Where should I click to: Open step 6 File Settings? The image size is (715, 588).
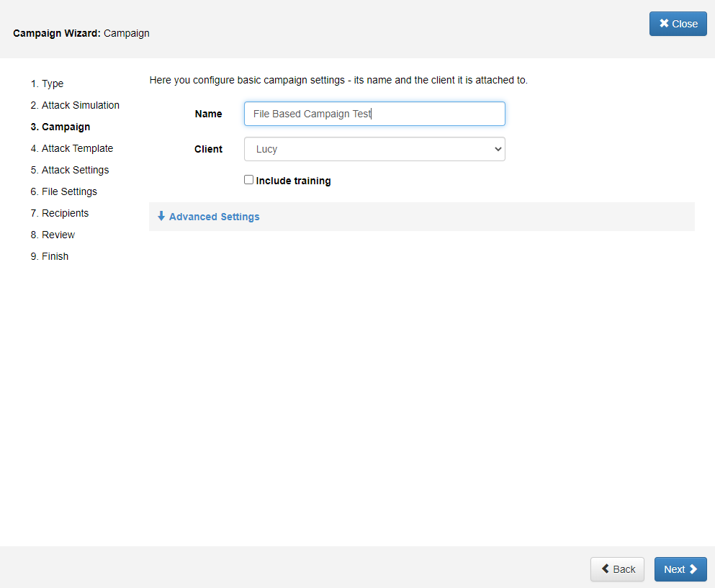coord(64,191)
